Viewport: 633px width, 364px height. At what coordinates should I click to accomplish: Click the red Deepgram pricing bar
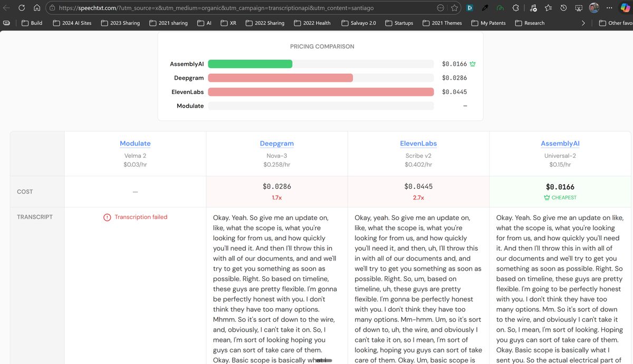click(x=281, y=78)
